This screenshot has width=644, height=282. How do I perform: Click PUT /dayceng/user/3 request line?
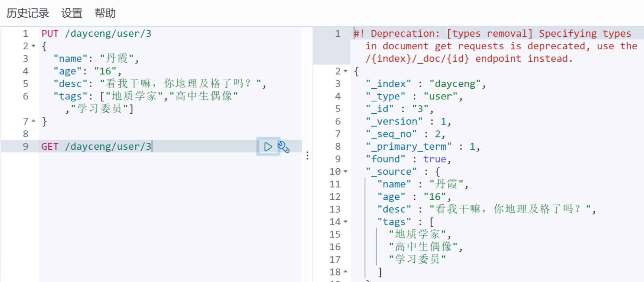pyautogui.click(x=96, y=34)
